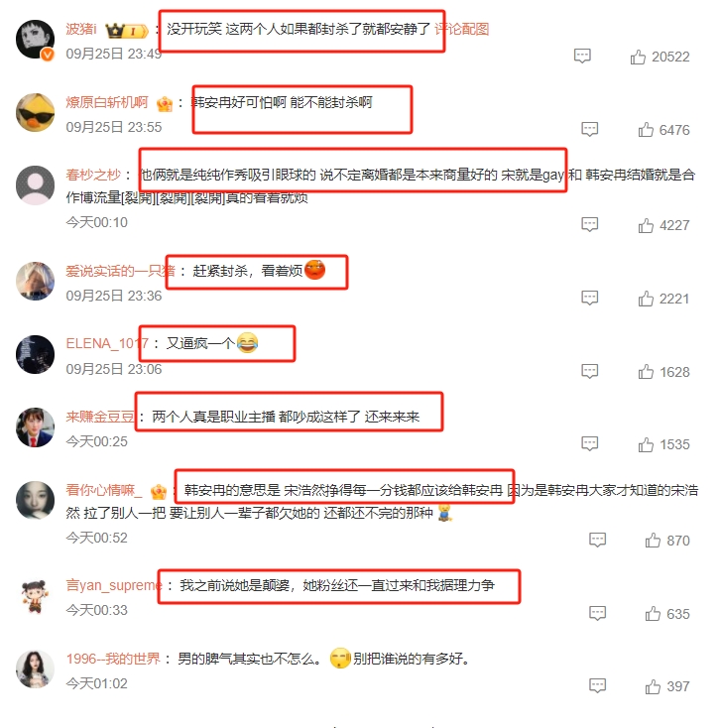Like the comment with 870 likes
720x728 pixels.
click(653, 541)
